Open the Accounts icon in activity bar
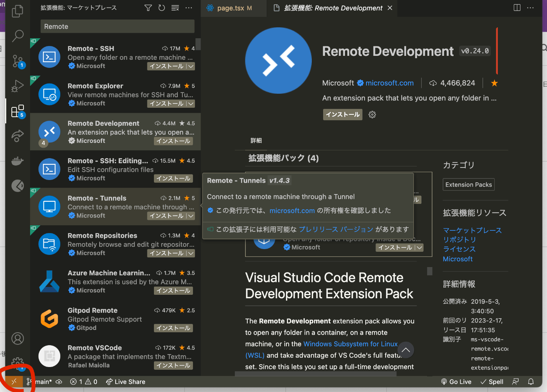 pyautogui.click(x=18, y=339)
